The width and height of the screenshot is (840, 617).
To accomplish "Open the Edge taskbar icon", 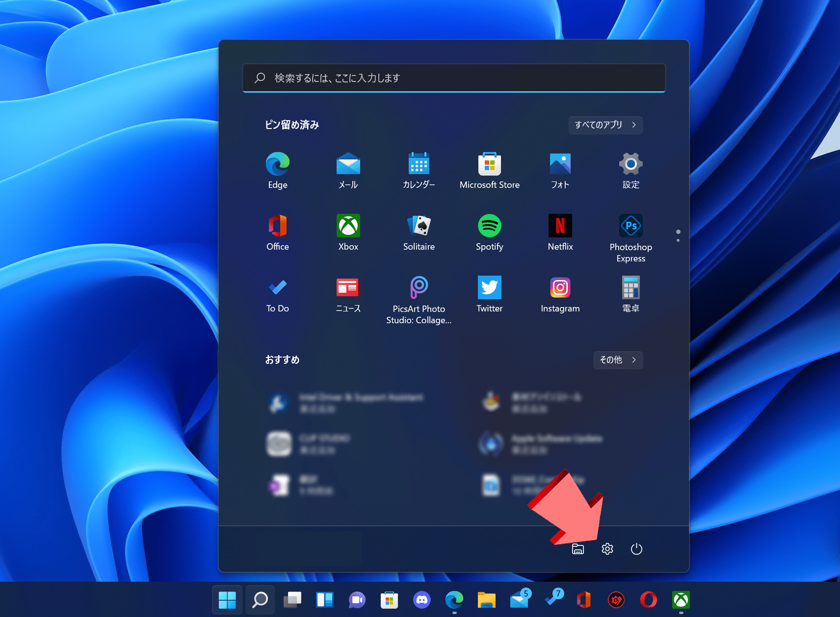I will 454,599.
